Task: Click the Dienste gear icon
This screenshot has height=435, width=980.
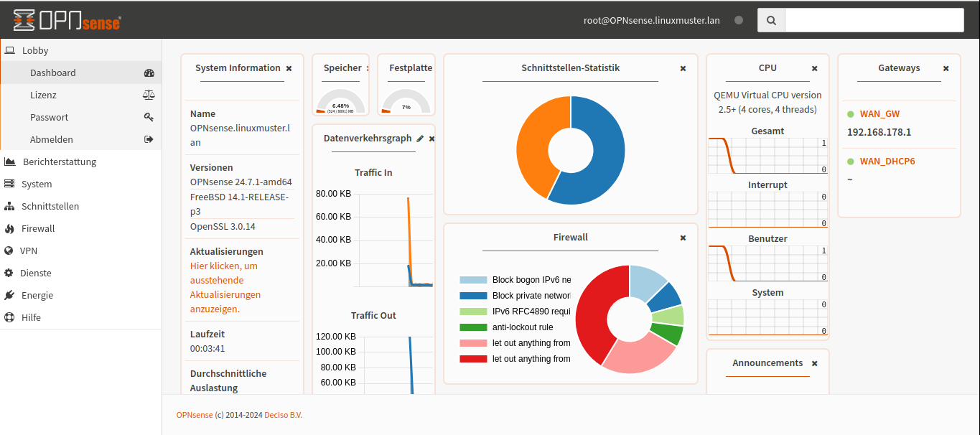Action: [x=9, y=273]
